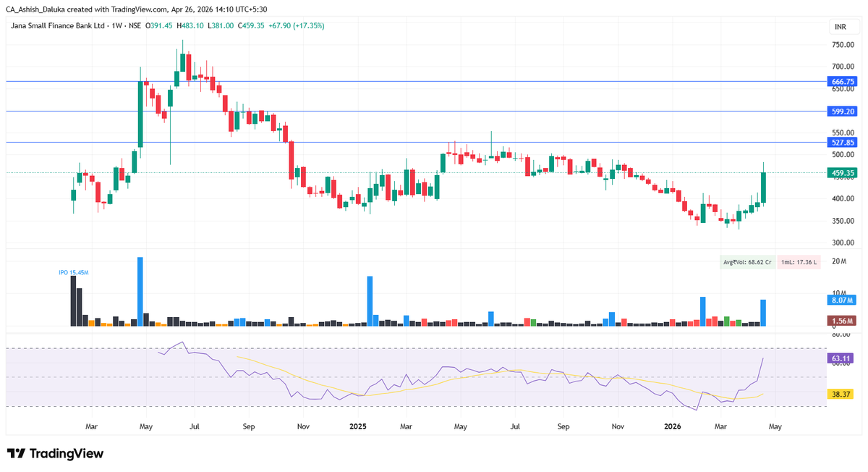Click the 750.00 price axis label

[x=843, y=45]
